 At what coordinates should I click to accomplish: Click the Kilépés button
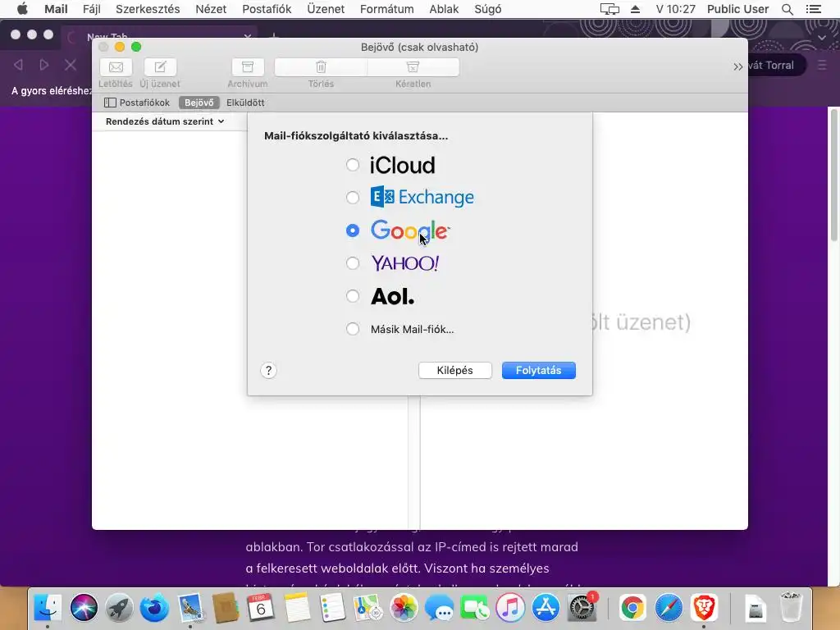point(454,370)
